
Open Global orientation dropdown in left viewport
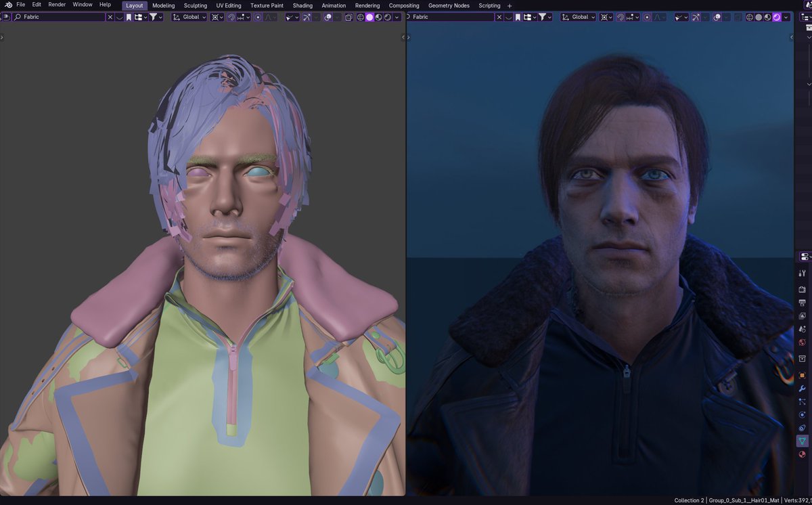pyautogui.click(x=189, y=17)
